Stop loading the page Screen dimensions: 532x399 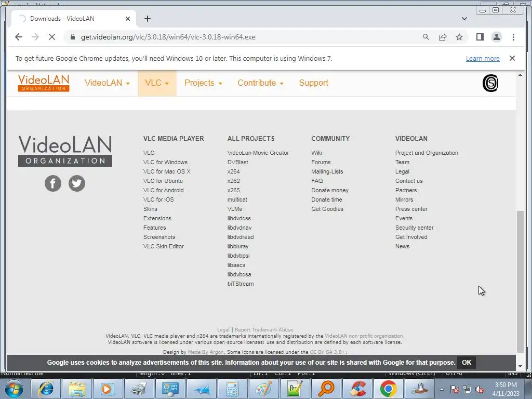click(52, 37)
